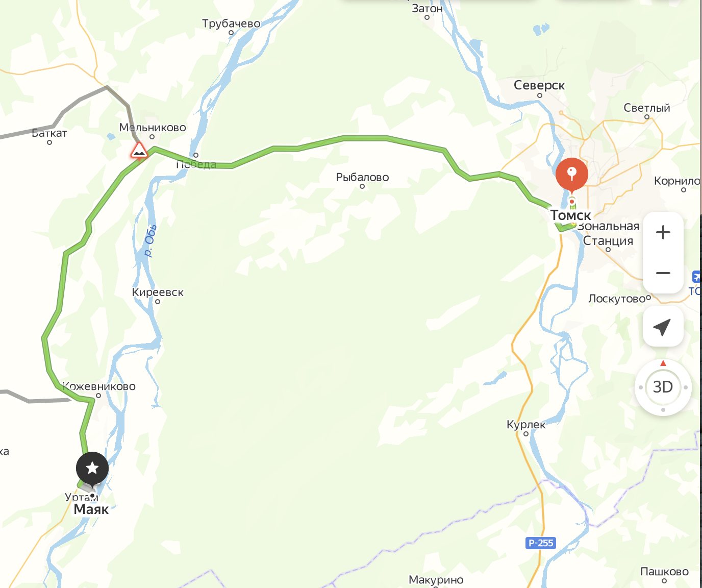Click the red compass north arrow

[x=663, y=363]
